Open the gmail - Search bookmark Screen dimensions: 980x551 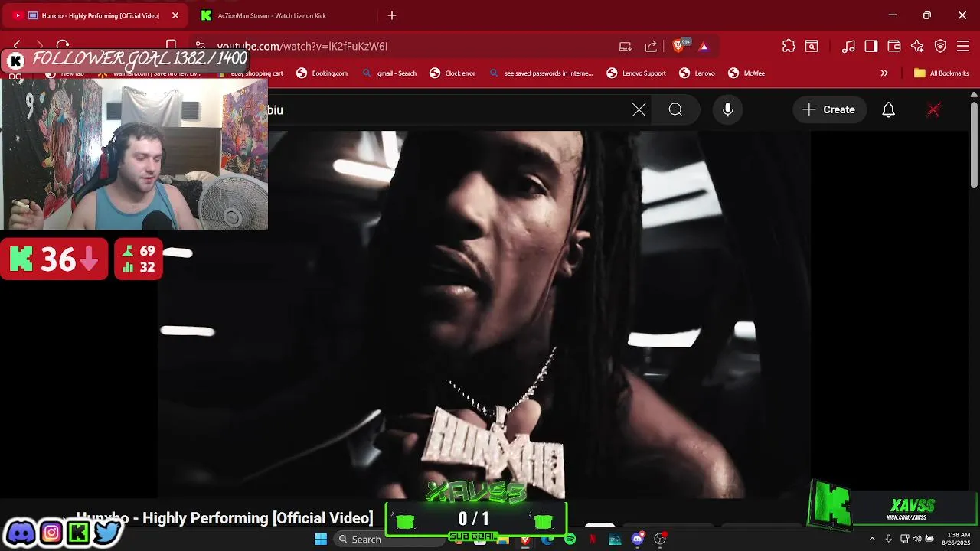390,73
